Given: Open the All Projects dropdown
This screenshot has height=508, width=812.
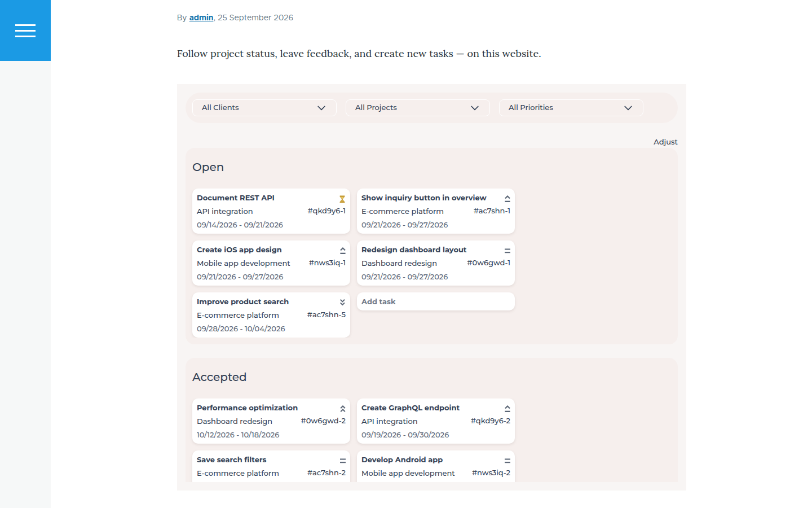Looking at the screenshot, I should pyautogui.click(x=418, y=108).
